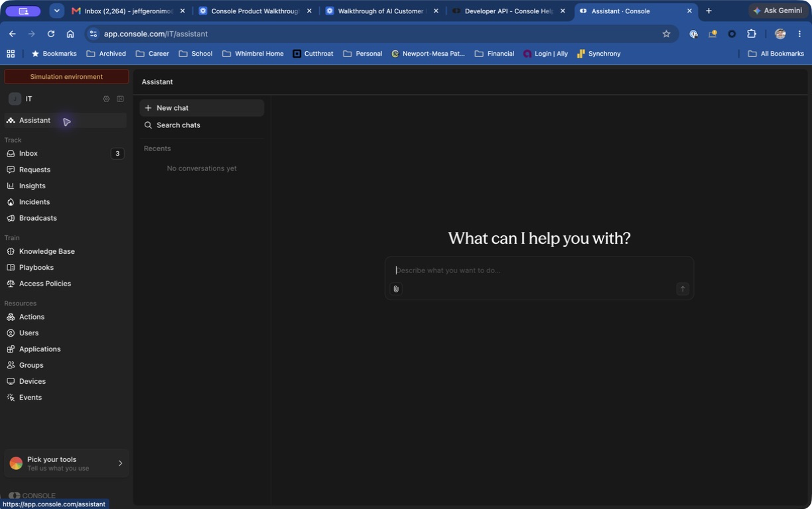
Task: Click the attachment paperclip icon
Action: [x=396, y=289]
